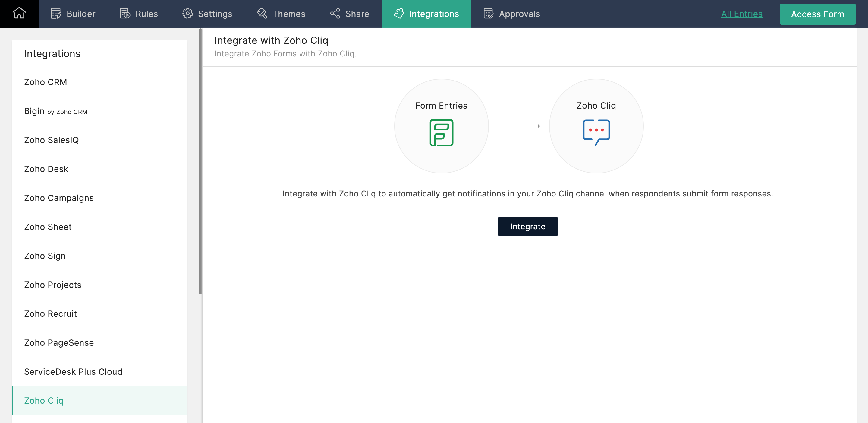Click the All Entries link
Viewport: 868px width, 423px height.
(741, 14)
